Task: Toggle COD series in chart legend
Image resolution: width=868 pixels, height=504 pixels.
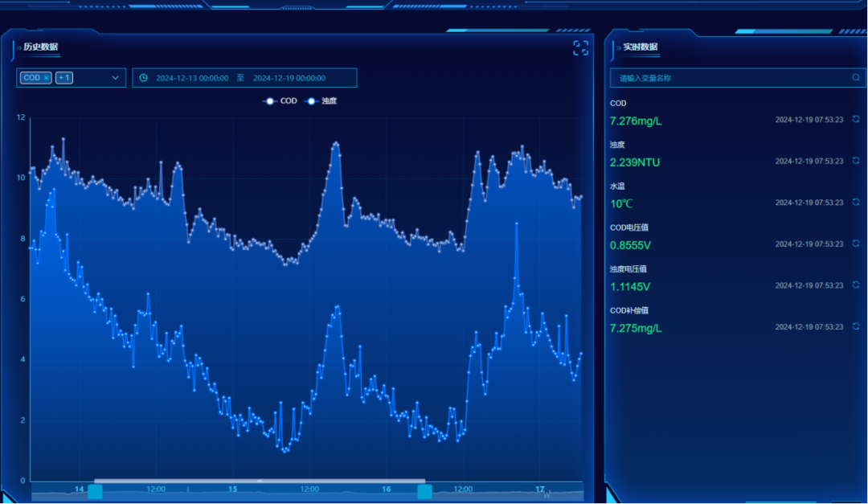Action: pyautogui.click(x=280, y=100)
